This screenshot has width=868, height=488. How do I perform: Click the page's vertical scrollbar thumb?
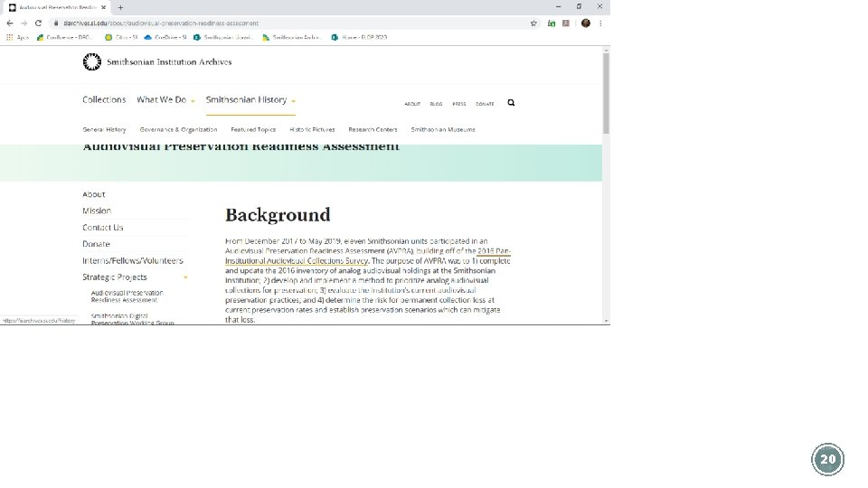[x=606, y=93]
